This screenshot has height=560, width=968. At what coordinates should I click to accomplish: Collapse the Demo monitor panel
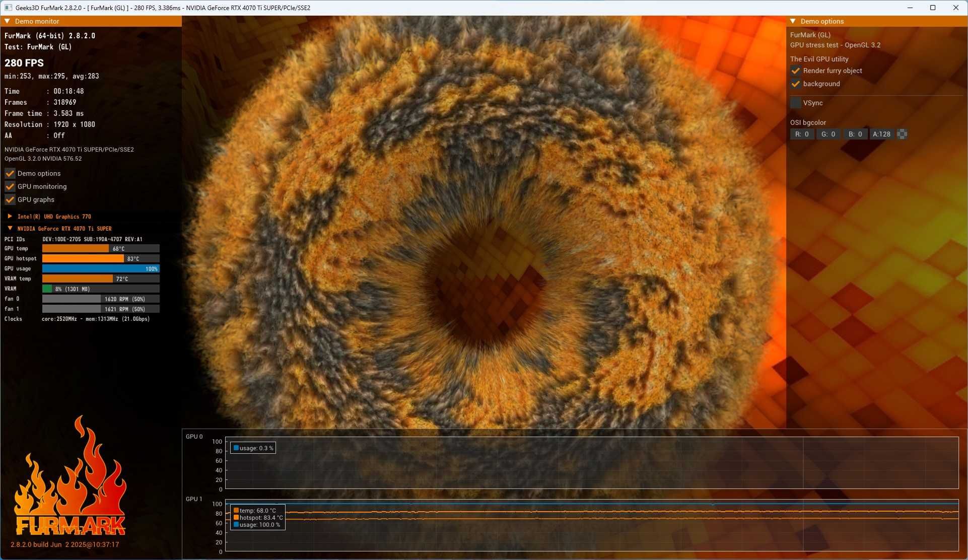8,21
